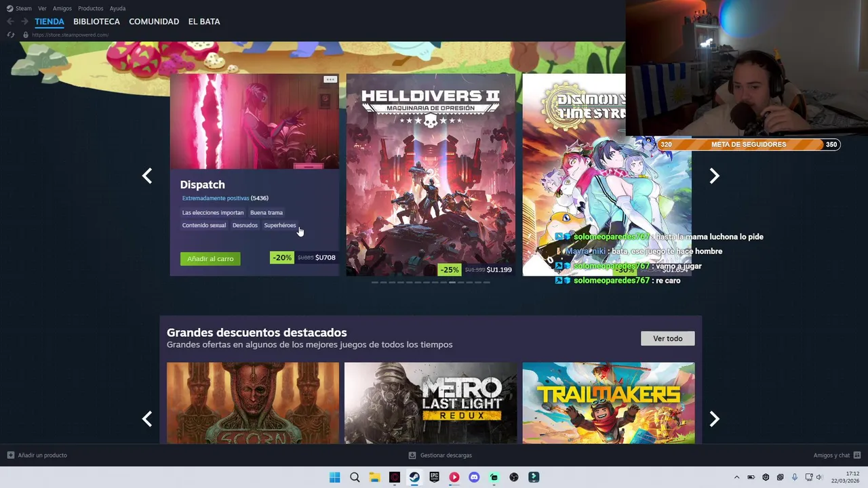The image size is (868, 488).
Task: Open Amigos y chat label
Action: pyautogui.click(x=831, y=455)
